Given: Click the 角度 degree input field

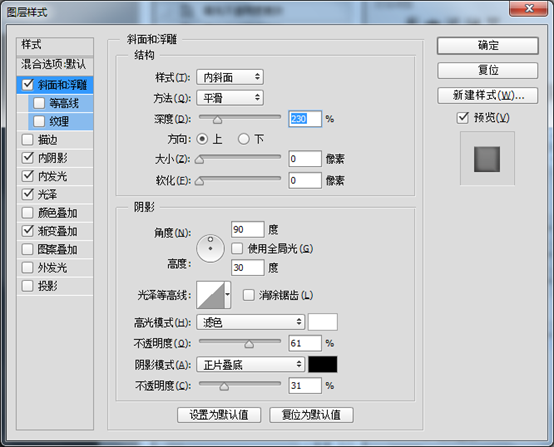Looking at the screenshot, I should click(247, 230).
